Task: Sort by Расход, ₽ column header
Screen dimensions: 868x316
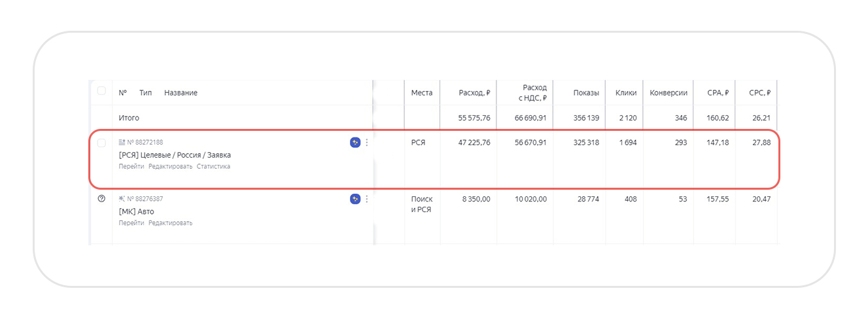Action: (x=474, y=93)
